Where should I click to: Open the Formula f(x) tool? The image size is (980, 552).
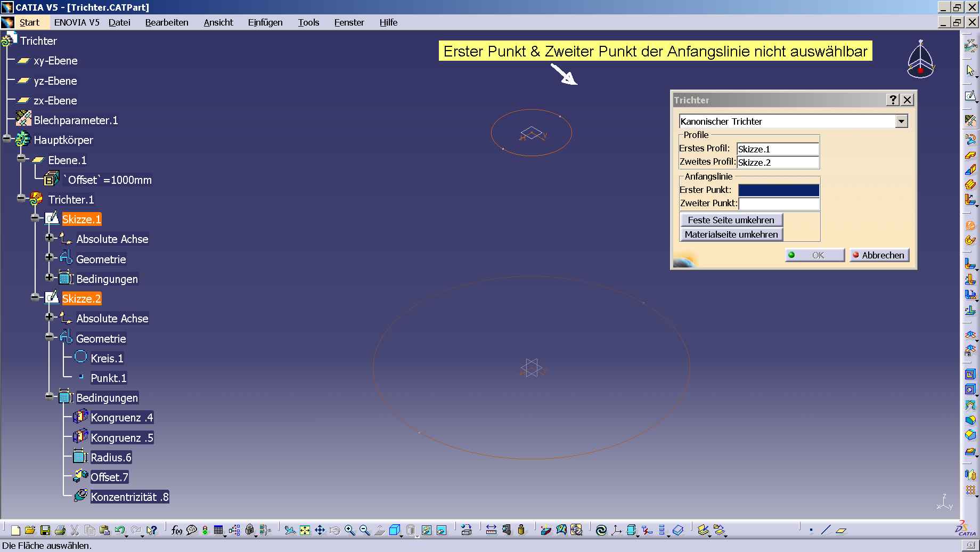click(177, 530)
